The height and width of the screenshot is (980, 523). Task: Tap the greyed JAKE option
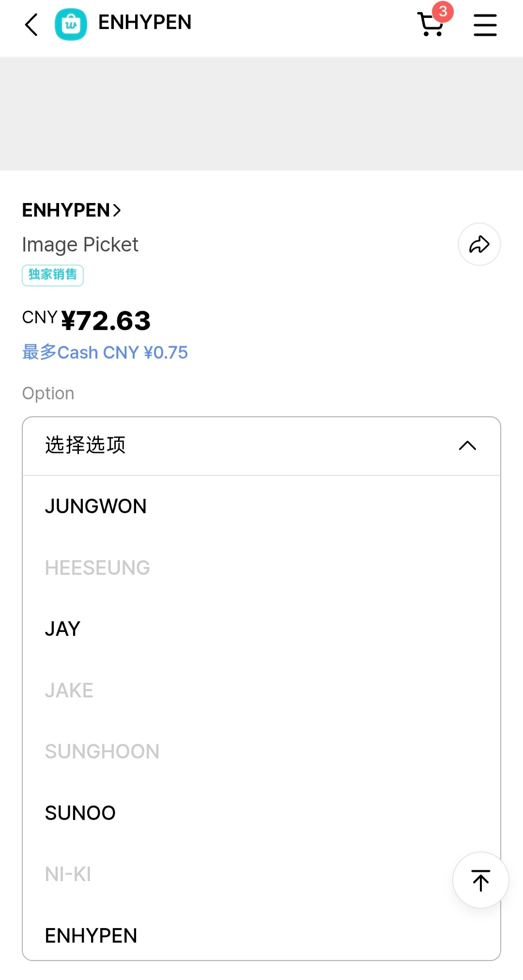[261, 690]
